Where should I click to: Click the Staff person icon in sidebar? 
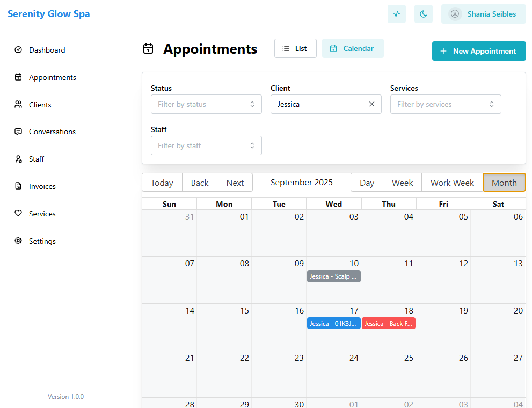coord(18,159)
